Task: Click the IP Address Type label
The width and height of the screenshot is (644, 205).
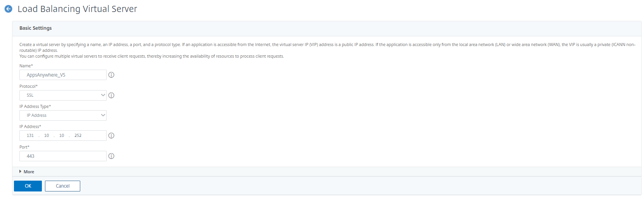Action: click(x=35, y=106)
